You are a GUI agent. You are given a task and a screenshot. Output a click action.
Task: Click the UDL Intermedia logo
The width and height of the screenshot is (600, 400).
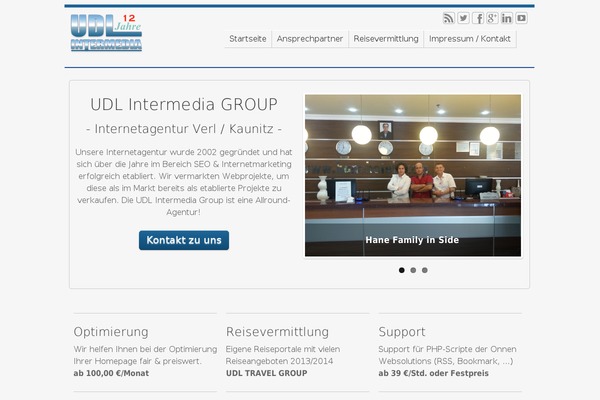coord(106,33)
